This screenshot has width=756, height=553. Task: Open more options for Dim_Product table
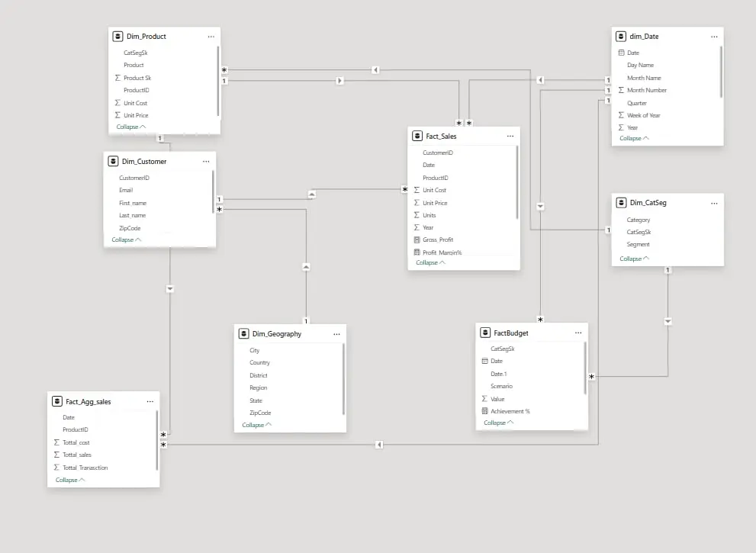point(211,37)
